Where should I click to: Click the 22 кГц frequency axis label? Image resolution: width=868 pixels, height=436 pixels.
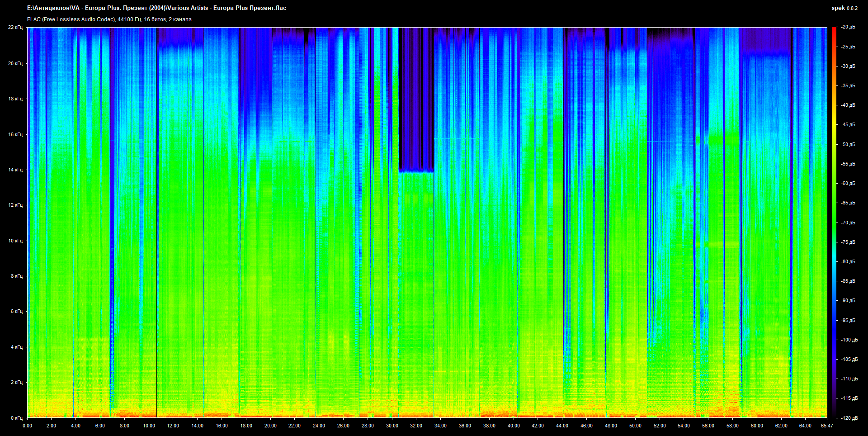(15, 28)
